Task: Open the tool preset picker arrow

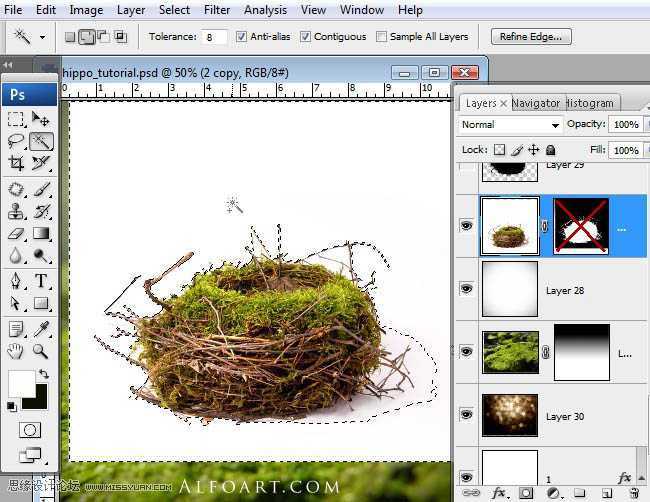Action: [42, 37]
